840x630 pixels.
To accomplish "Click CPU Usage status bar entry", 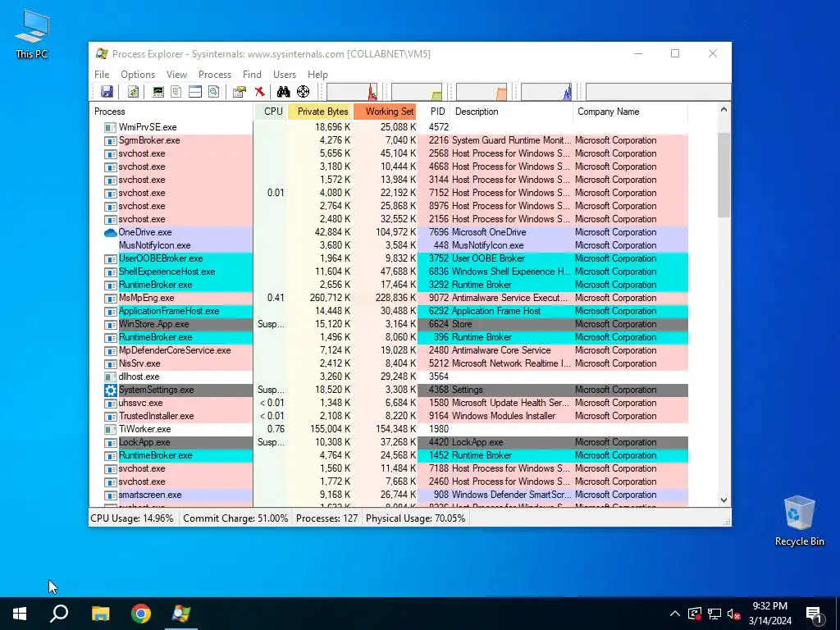I will (132, 518).
